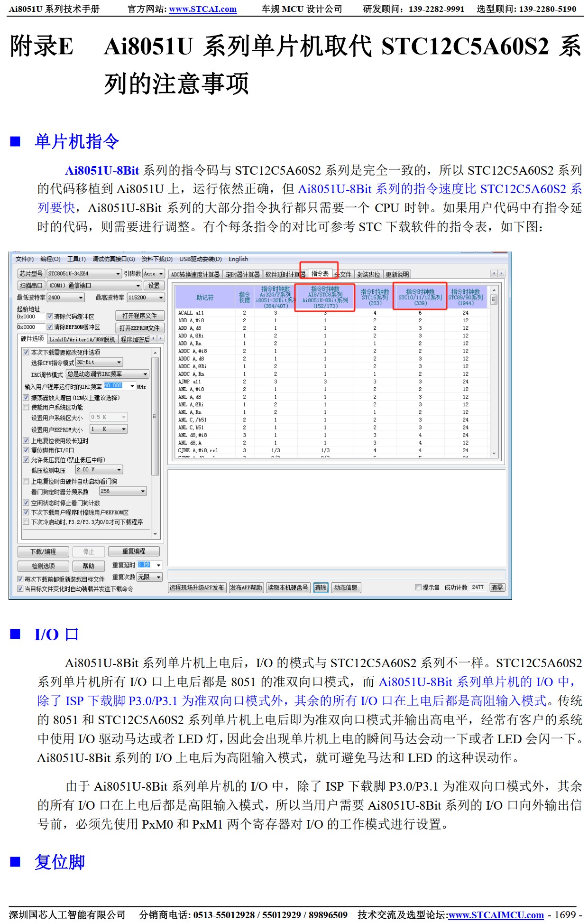
Task: Select the 指令表 tab
Action: pyautogui.click(x=320, y=273)
